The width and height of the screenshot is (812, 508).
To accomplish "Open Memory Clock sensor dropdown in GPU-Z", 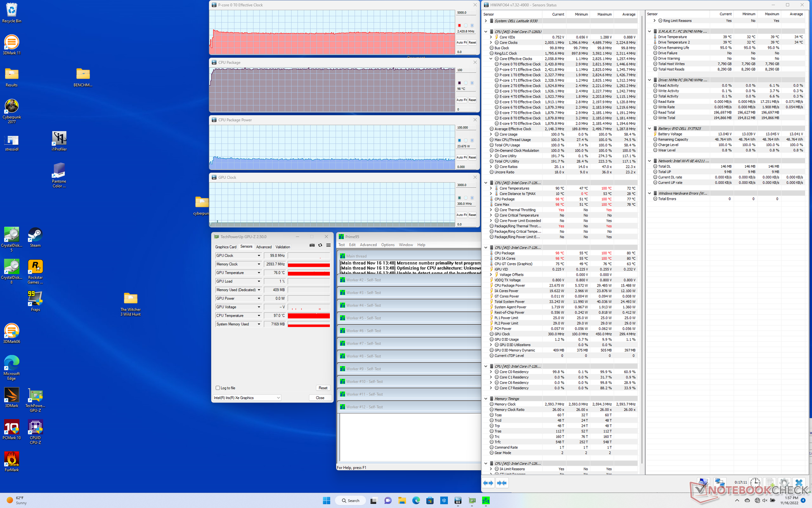I will click(259, 264).
